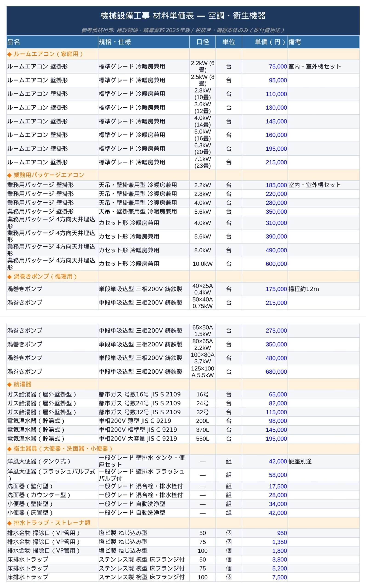Viewport: 366px width, 588px height.
Task: Click the 550L capacity cell
Action: pyautogui.click(x=202, y=439)
